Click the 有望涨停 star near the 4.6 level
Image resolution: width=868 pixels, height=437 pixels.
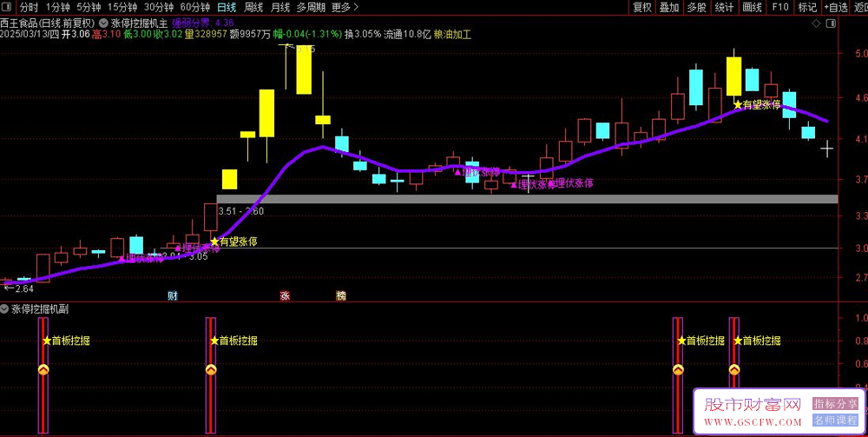pyautogui.click(x=738, y=104)
